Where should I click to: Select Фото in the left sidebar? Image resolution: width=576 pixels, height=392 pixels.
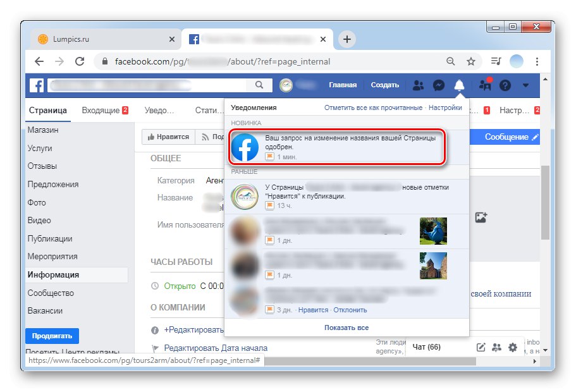point(37,202)
